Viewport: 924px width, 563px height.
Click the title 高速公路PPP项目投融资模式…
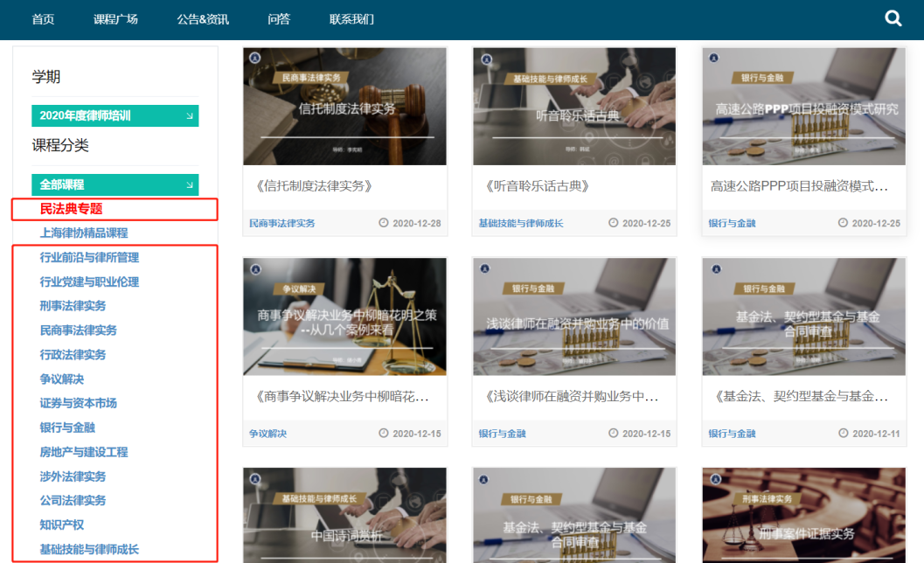798,186
